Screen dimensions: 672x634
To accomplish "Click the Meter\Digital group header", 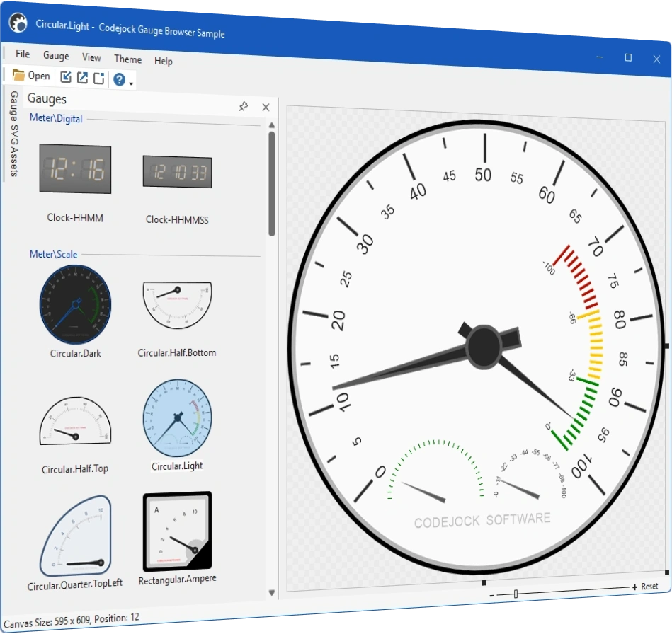I will [x=56, y=118].
